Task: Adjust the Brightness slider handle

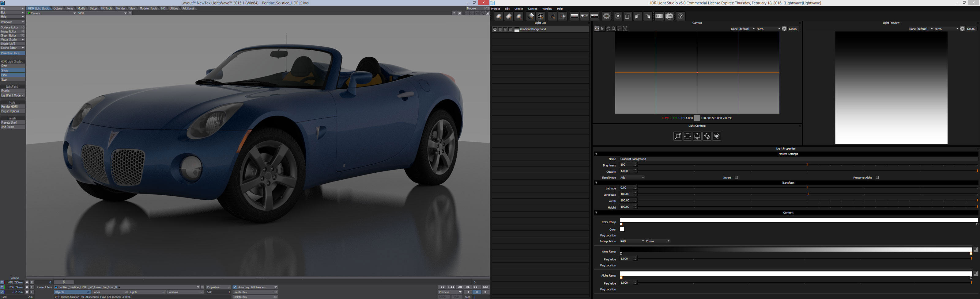Action: [x=808, y=165]
